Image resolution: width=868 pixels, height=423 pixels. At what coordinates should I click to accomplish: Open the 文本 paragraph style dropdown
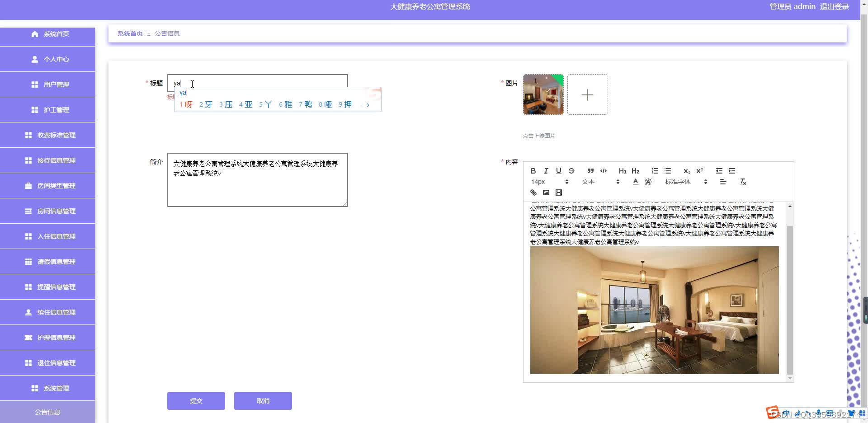point(600,182)
